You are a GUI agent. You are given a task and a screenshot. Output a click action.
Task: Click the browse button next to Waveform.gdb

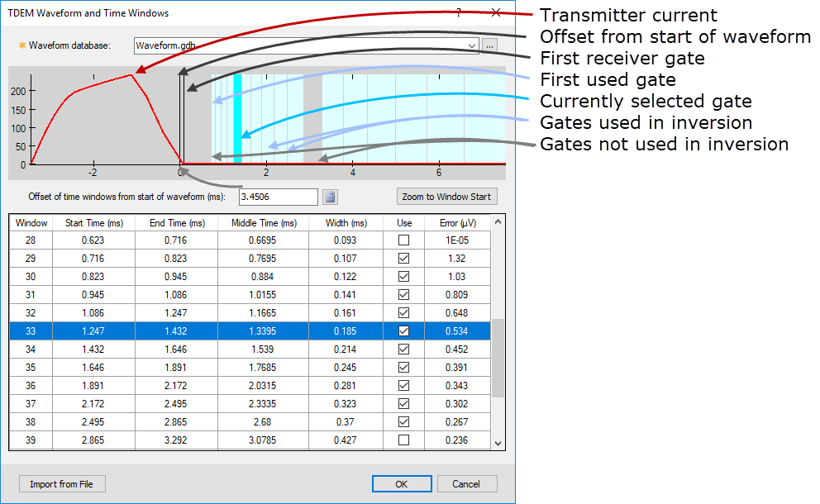(x=489, y=46)
